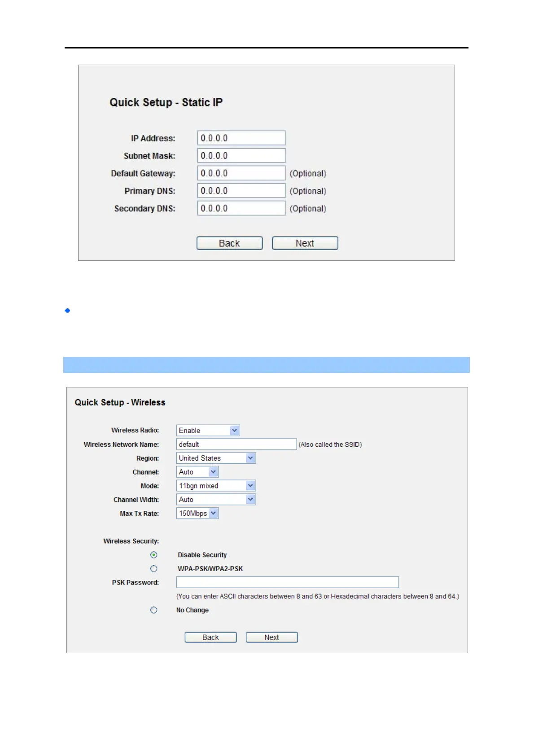This screenshot has width=534, height=756.
Task: Select the No Change radio button
Action: [x=154, y=610]
